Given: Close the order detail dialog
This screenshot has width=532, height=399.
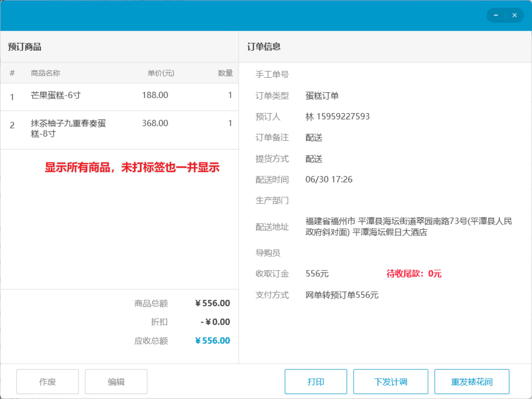Looking at the screenshot, I should [514, 15].
